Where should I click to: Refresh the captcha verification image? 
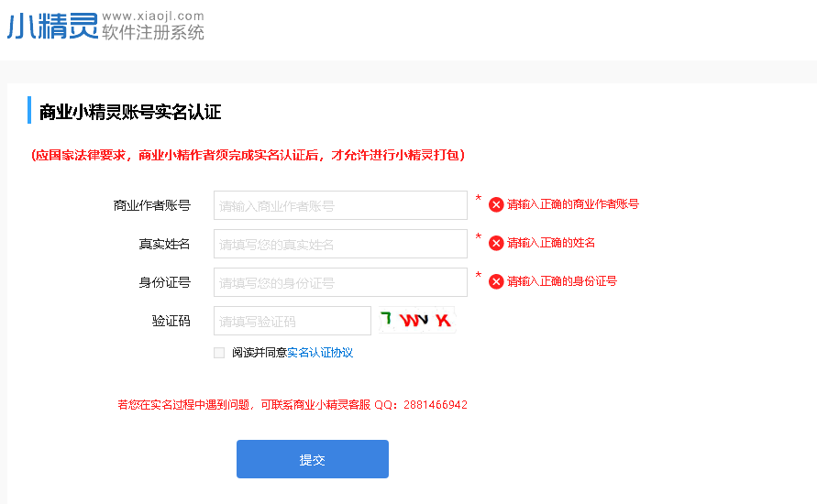click(416, 320)
